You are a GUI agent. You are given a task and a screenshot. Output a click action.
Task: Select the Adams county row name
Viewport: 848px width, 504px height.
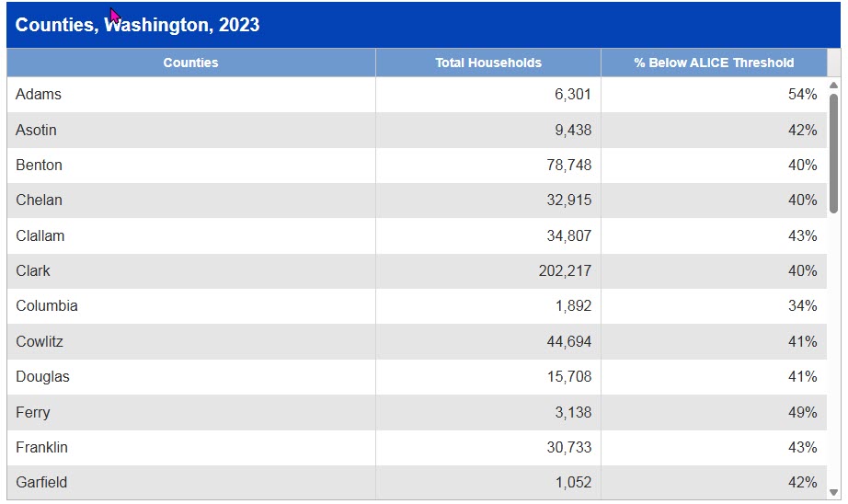39,95
